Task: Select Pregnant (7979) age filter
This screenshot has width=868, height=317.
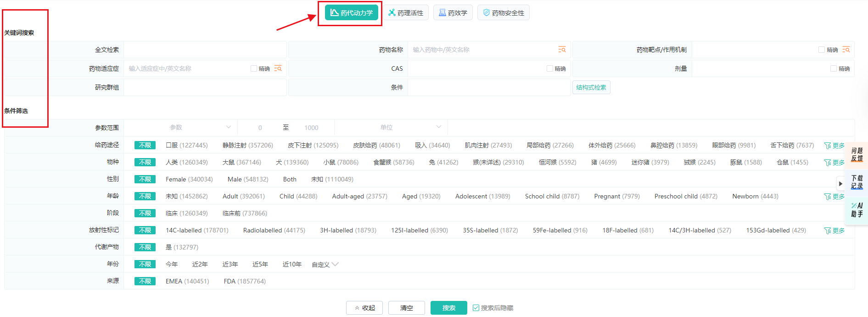Action: tap(617, 196)
